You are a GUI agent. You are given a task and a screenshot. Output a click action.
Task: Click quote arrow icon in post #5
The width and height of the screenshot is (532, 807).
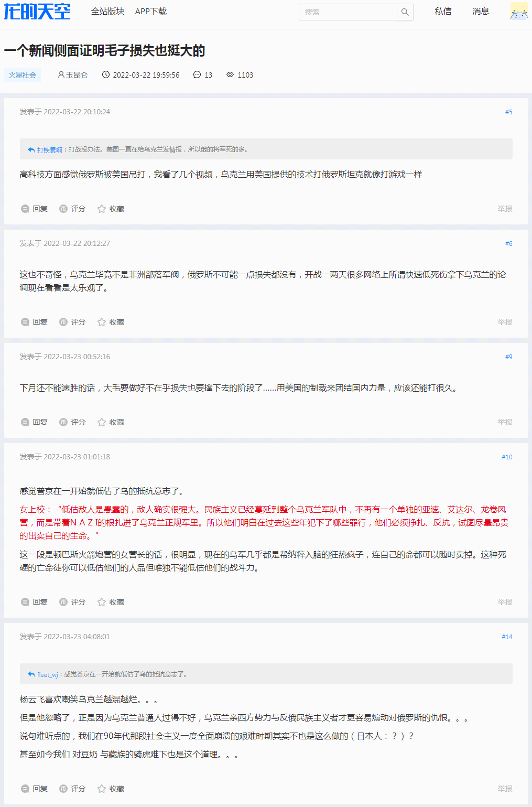[31, 150]
